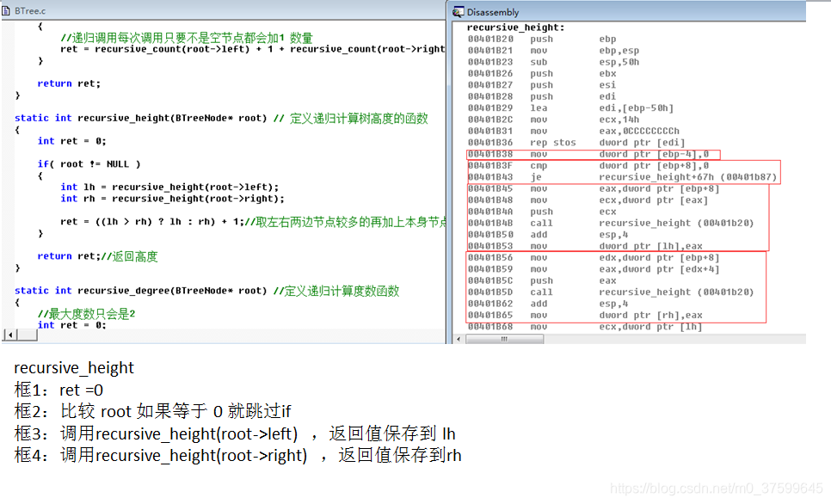Click the "int lh = recursive_height(root->left);" line
831x504 pixels.
169,187
